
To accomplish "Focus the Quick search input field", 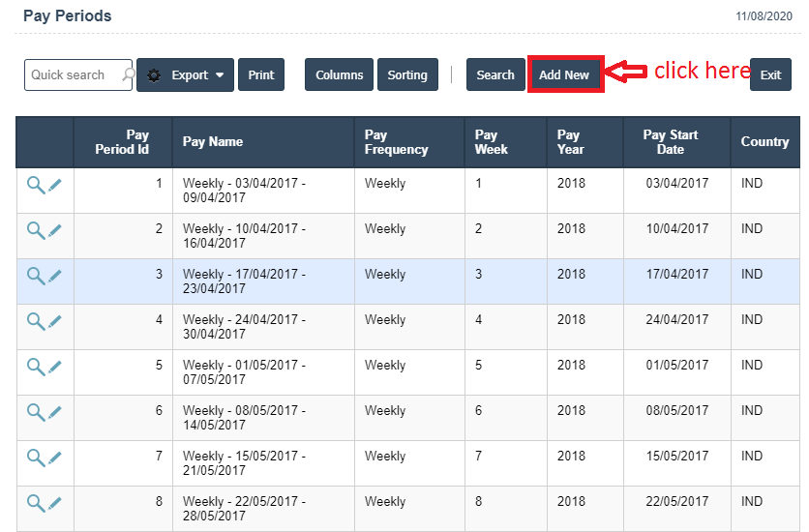I will click(72, 74).
